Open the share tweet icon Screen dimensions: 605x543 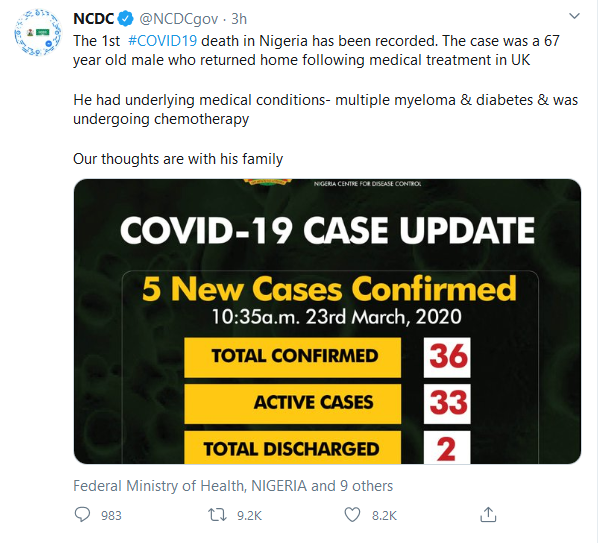pos(488,514)
